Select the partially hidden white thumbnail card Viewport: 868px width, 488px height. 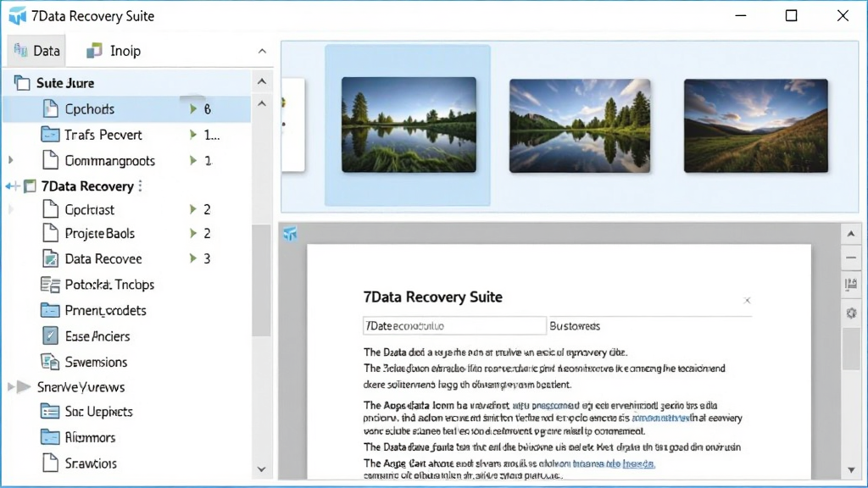point(292,125)
